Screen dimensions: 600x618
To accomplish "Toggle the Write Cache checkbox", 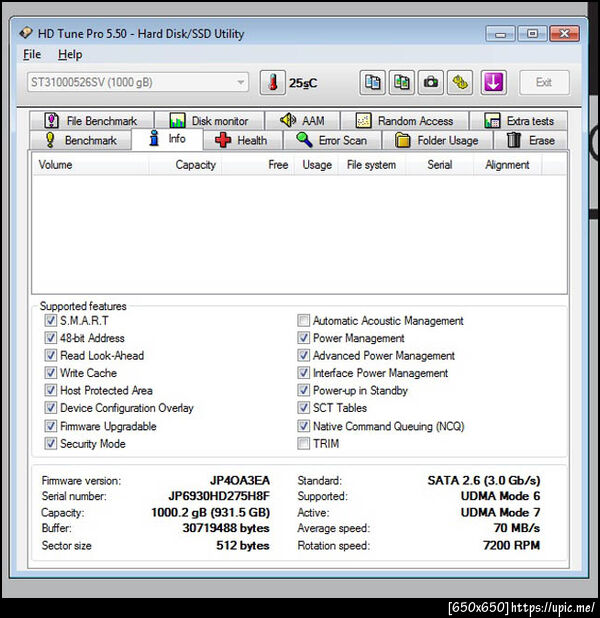I will point(50,372).
